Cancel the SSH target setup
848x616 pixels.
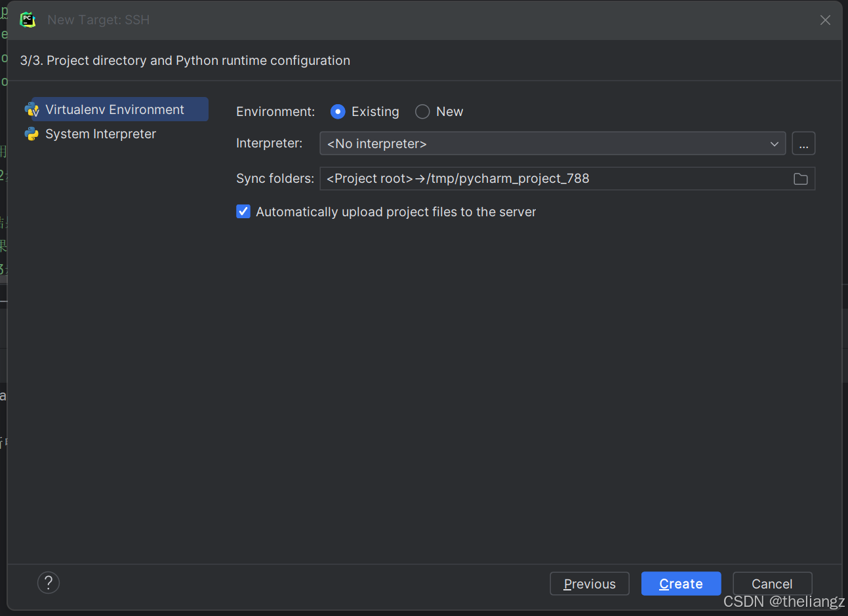[772, 584]
